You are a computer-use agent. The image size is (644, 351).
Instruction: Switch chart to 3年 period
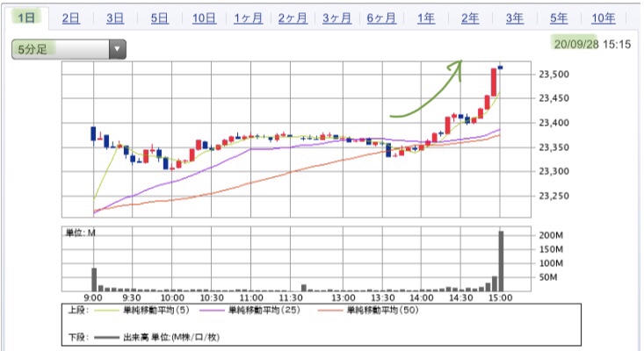coord(515,18)
